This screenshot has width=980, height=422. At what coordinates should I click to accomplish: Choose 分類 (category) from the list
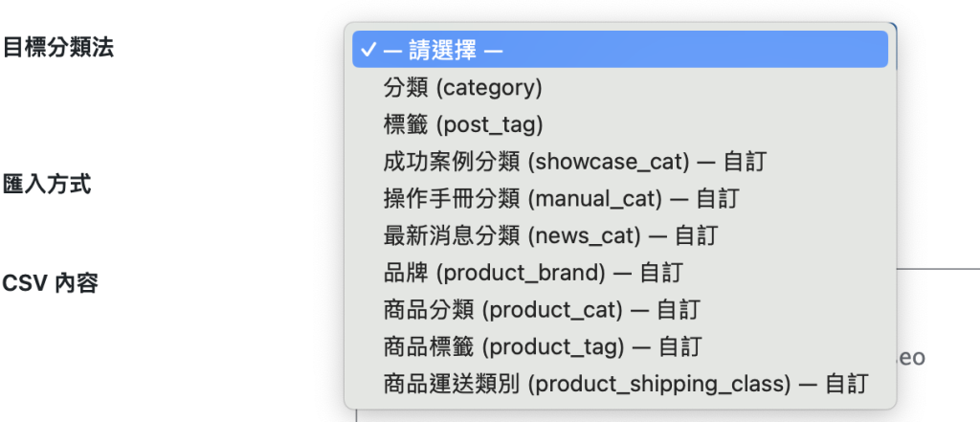pyautogui.click(x=462, y=88)
